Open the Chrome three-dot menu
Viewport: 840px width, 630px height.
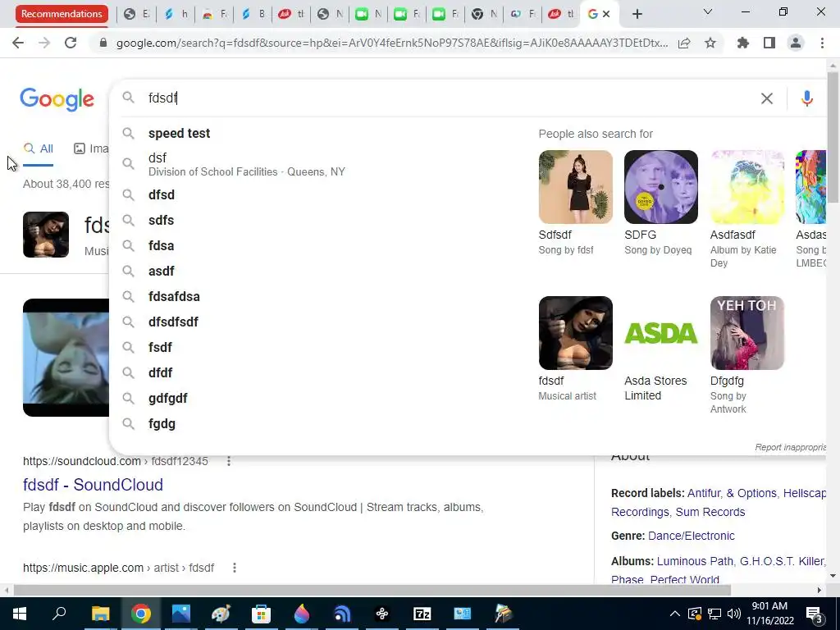point(822,43)
